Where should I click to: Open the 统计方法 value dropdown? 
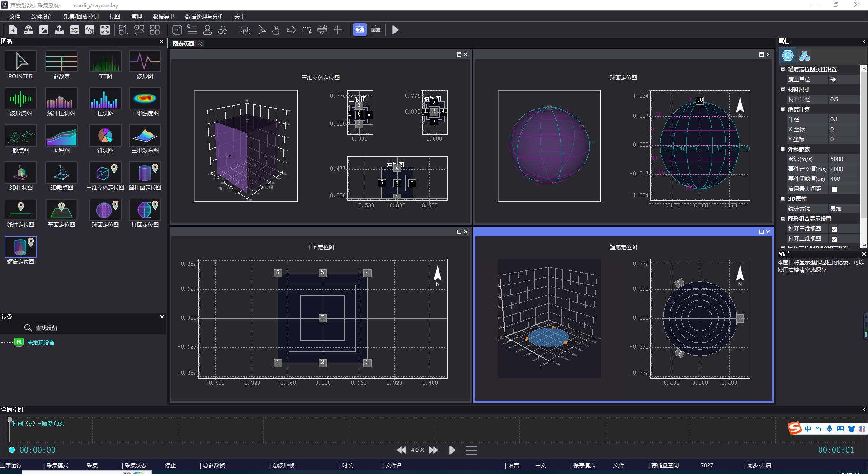pos(844,209)
